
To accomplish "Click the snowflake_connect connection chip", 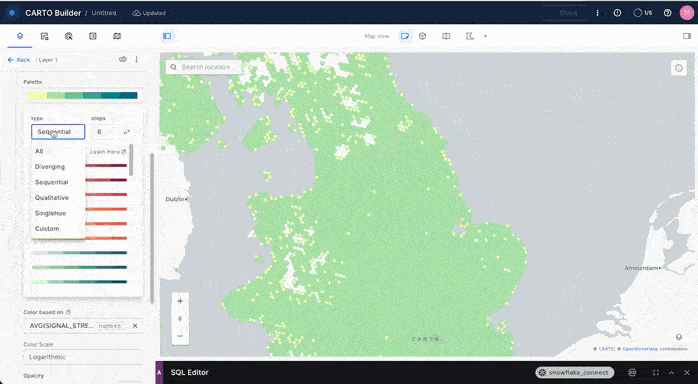I will 575,372.
